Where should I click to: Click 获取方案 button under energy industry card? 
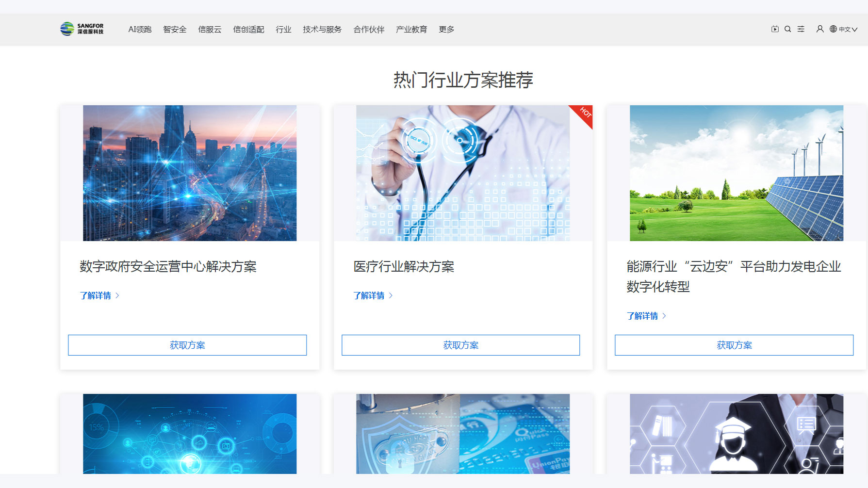(734, 345)
